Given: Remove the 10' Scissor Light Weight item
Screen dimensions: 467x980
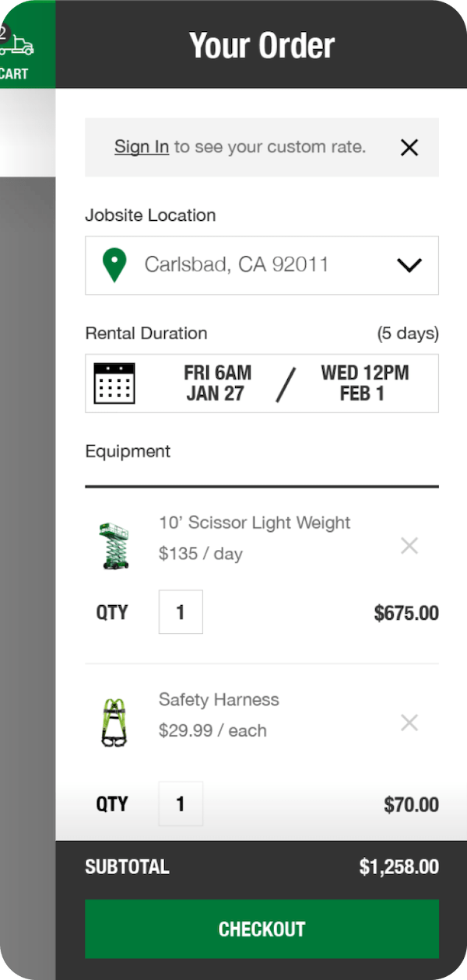Looking at the screenshot, I should click(409, 545).
